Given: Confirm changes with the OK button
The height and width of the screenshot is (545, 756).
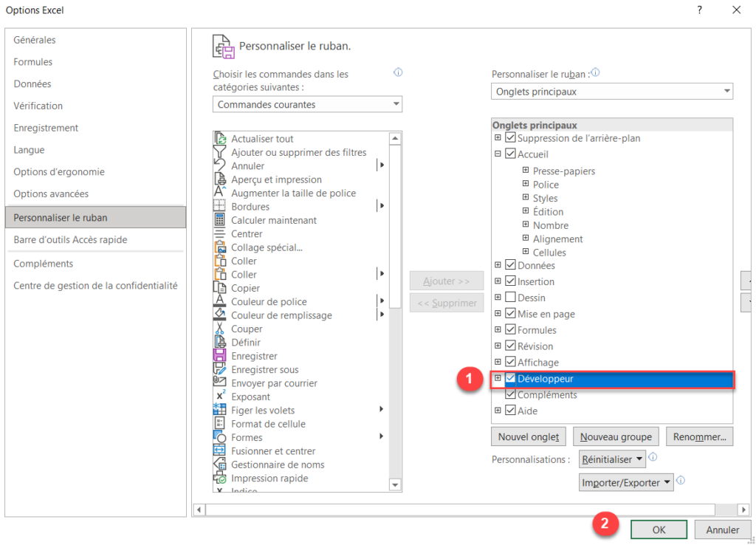Looking at the screenshot, I should tap(658, 529).
